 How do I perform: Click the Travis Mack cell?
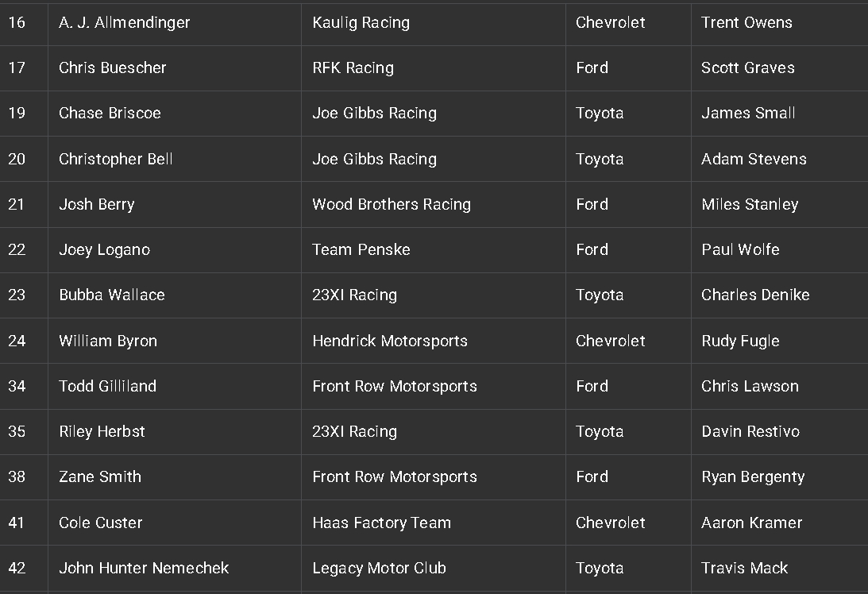(x=745, y=569)
